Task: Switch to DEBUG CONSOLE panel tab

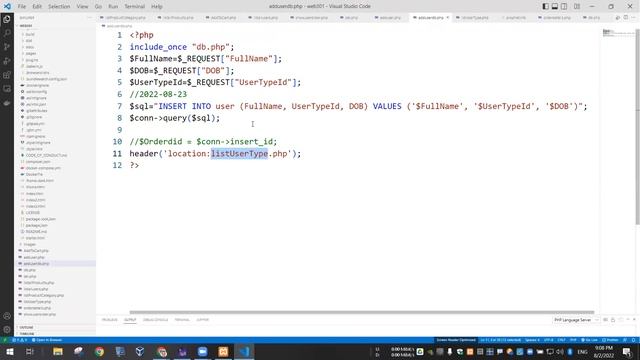Action: coord(155,320)
